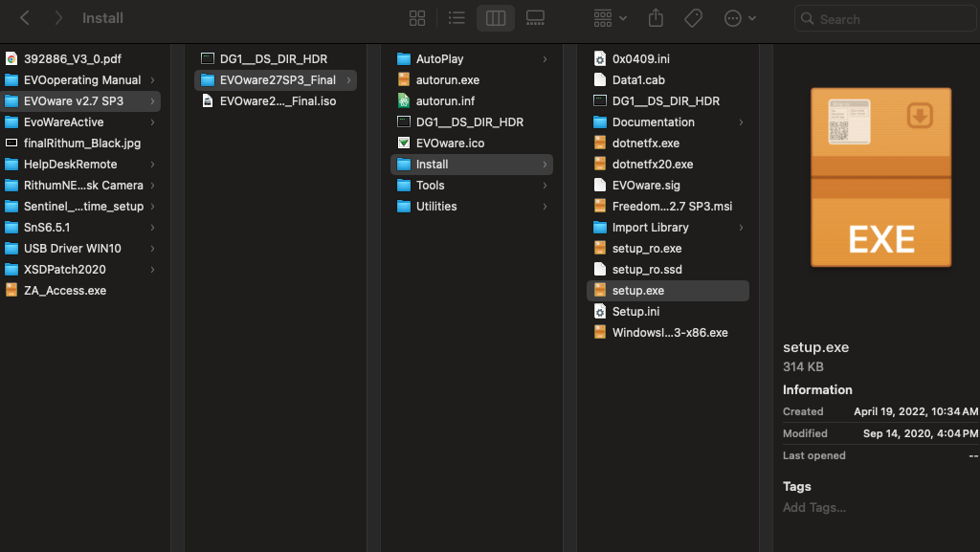Image resolution: width=980 pixels, height=552 pixels.
Task: Select the EVOware v2.7 SP3 folder
Action: click(x=80, y=101)
